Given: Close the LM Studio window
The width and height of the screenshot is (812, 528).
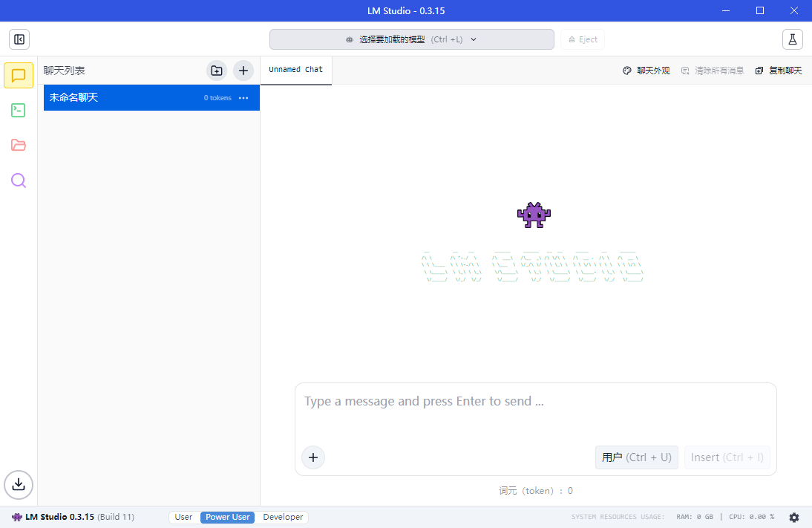Looking at the screenshot, I should 794,10.
